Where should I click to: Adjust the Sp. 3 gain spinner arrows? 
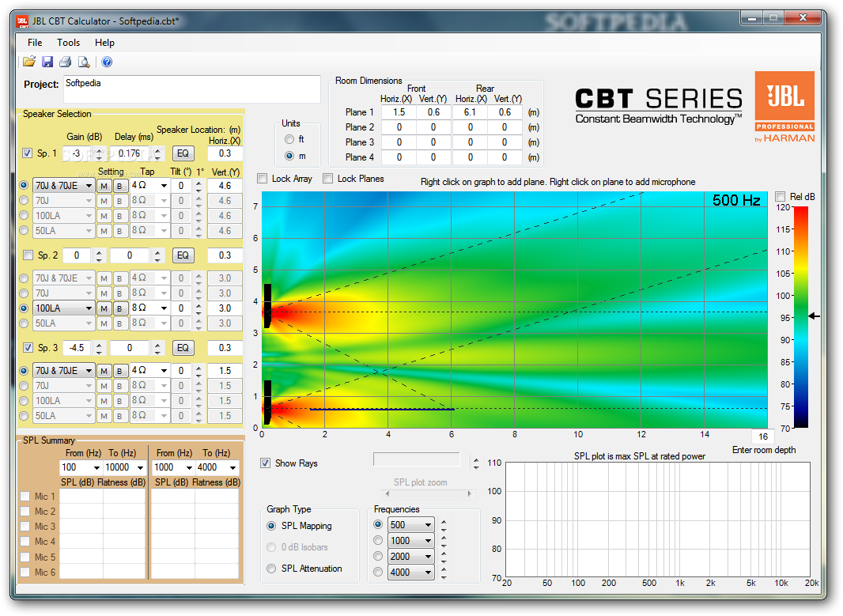click(99, 348)
